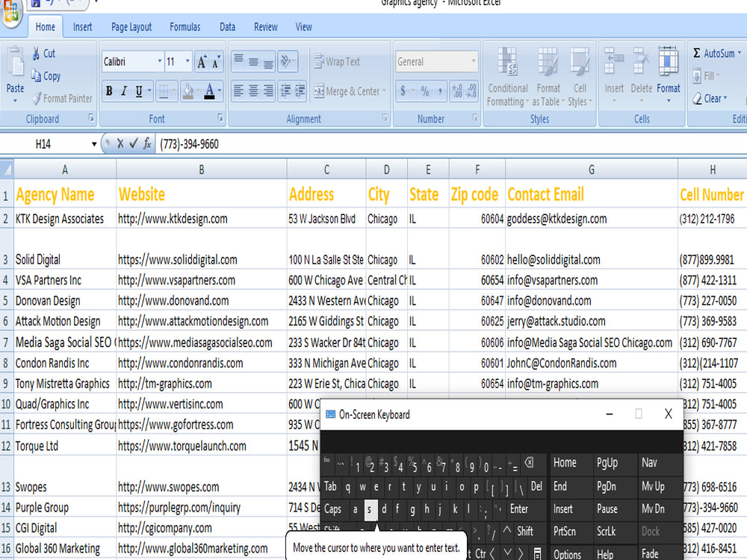This screenshot has width=747, height=560.
Task: Open Format as Table gallery
Action: coord(548,77)
